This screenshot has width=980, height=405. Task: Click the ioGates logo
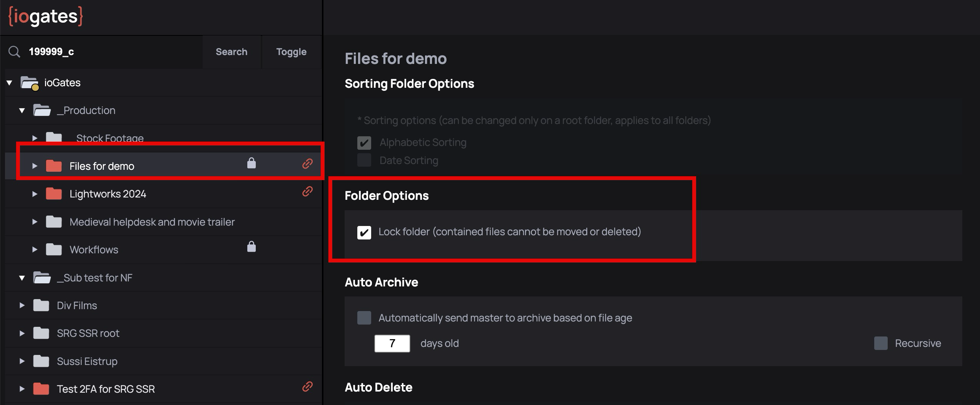coord(45,17)
